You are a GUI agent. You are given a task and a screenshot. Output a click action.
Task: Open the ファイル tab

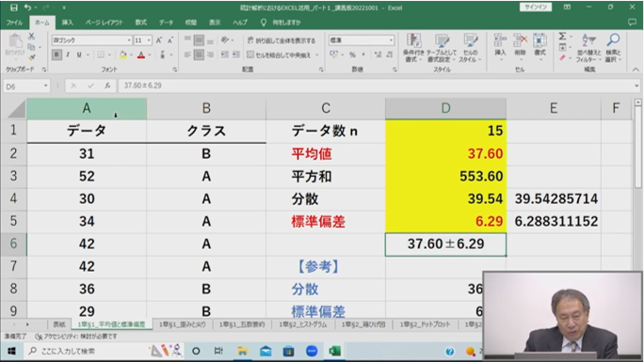[14, 23]
